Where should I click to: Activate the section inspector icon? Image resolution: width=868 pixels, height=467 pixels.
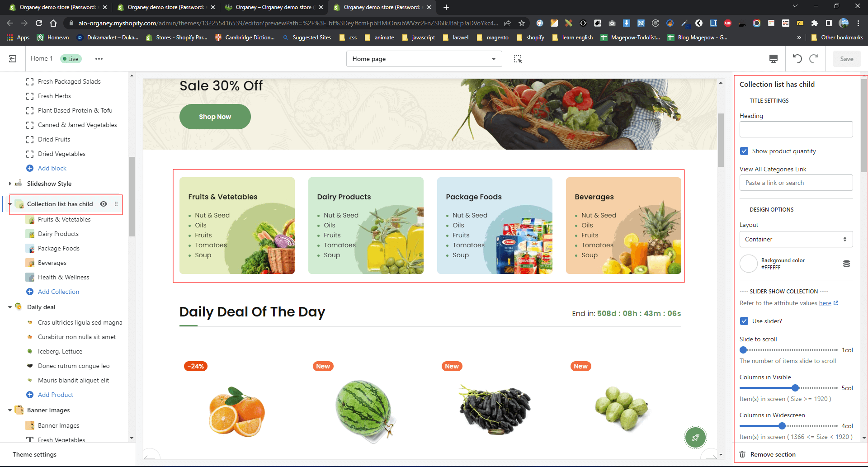[518, 59]
